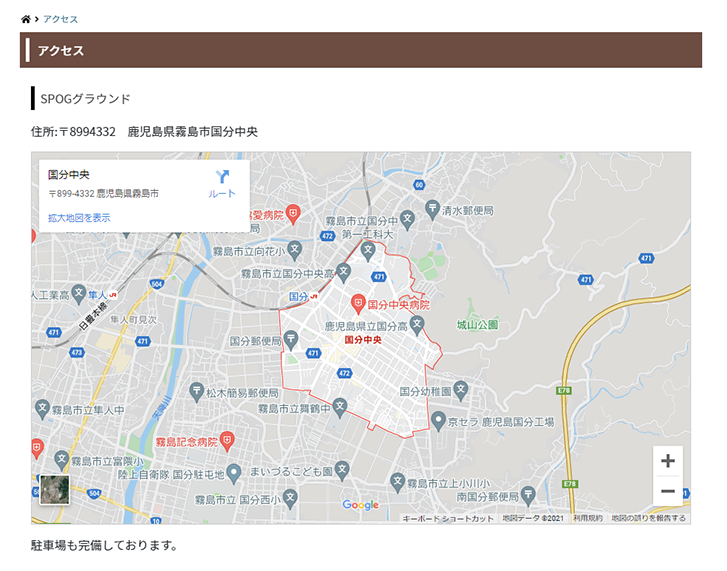This screenshot has height=571, width=727.
Task: Zoom in the map with plus button
Action: 668,461
